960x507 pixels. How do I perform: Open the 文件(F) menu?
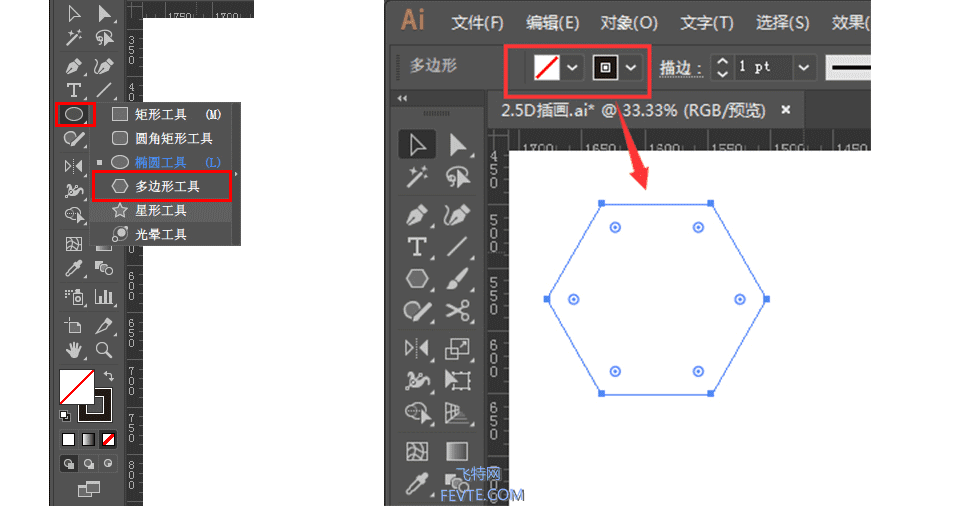click(477, 23)
